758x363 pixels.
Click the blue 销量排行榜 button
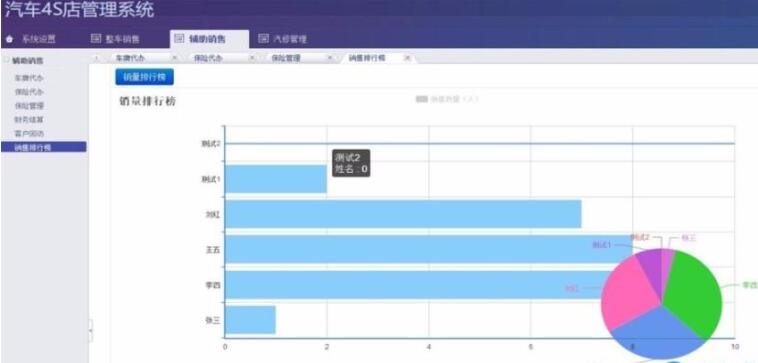pos(144,77)
